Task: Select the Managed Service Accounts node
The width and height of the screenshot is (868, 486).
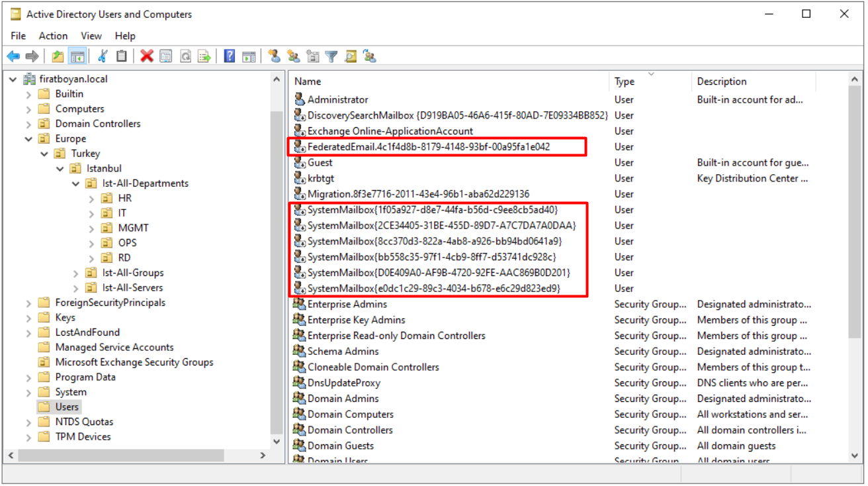Action: [114, 347]
